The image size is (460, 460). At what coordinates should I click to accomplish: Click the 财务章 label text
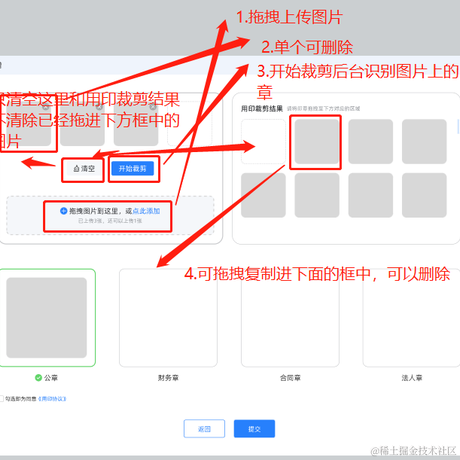[x=168, y=378]
